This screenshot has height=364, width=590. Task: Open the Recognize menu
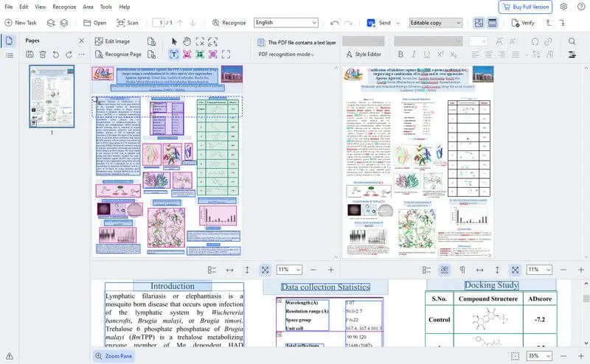64,7
